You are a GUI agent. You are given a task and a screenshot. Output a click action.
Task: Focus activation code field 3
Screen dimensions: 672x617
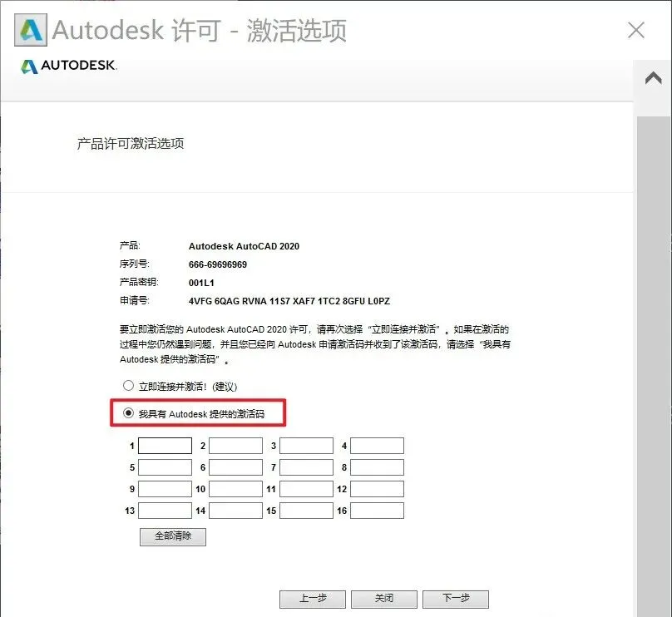[306, 446]
